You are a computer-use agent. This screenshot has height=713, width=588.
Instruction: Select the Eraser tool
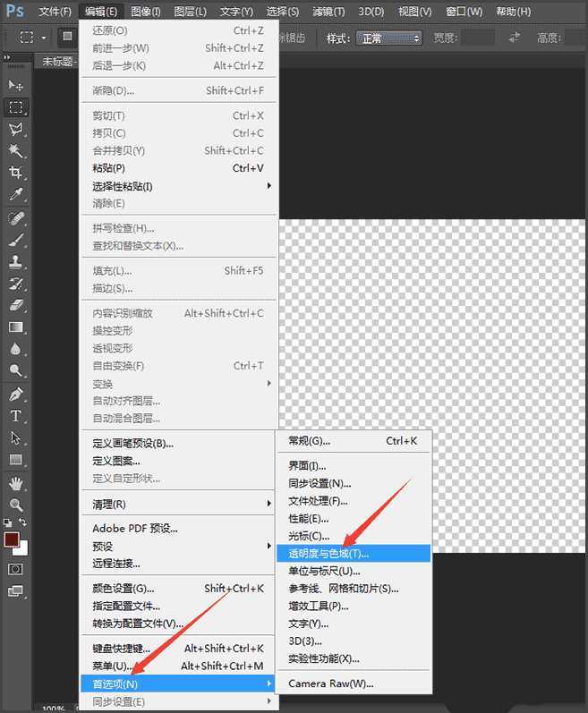pyautogui.click(x=15, y=305)
